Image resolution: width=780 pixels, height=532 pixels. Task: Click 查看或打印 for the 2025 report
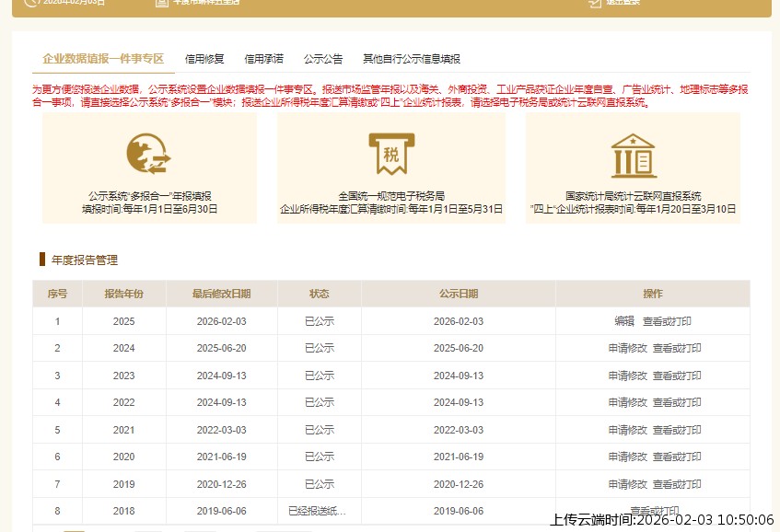pyautogui.click(x=668, y=320)
